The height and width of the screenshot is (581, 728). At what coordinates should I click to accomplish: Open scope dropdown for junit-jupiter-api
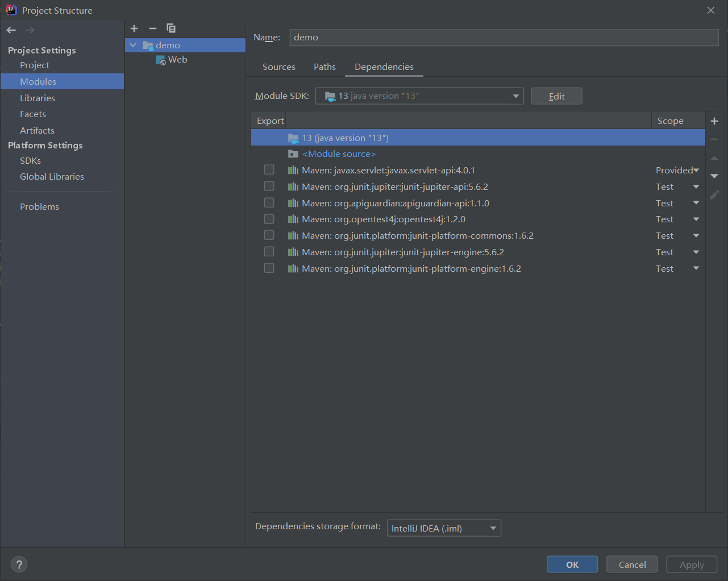pyautogui.click(x=696, y=187)
